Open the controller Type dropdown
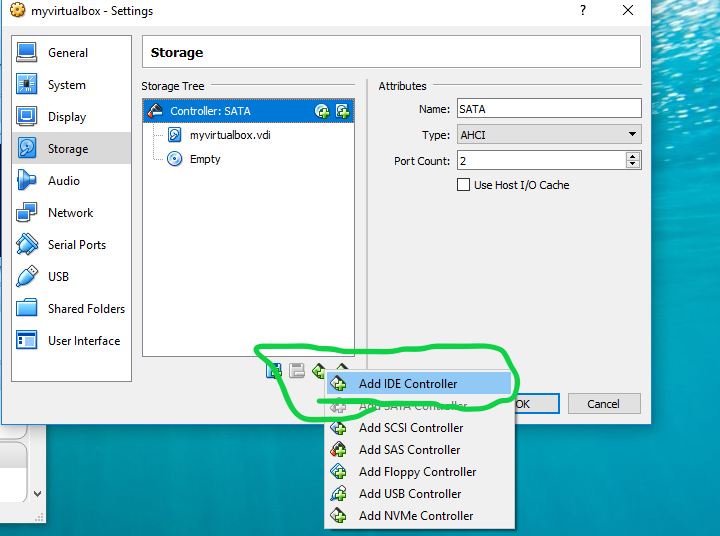 [x=548, y=134]
